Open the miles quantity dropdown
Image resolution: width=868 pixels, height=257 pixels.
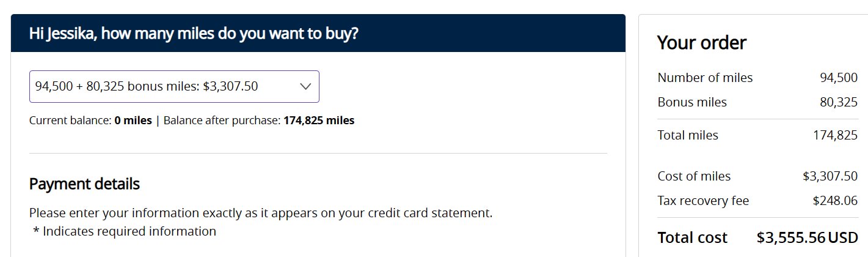174,86
